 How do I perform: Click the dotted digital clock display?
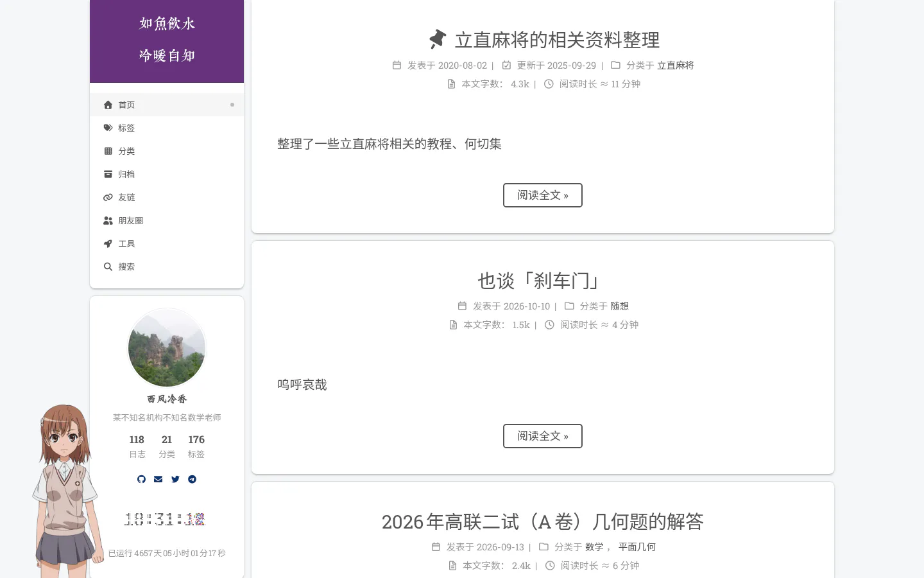coord(165,519)
